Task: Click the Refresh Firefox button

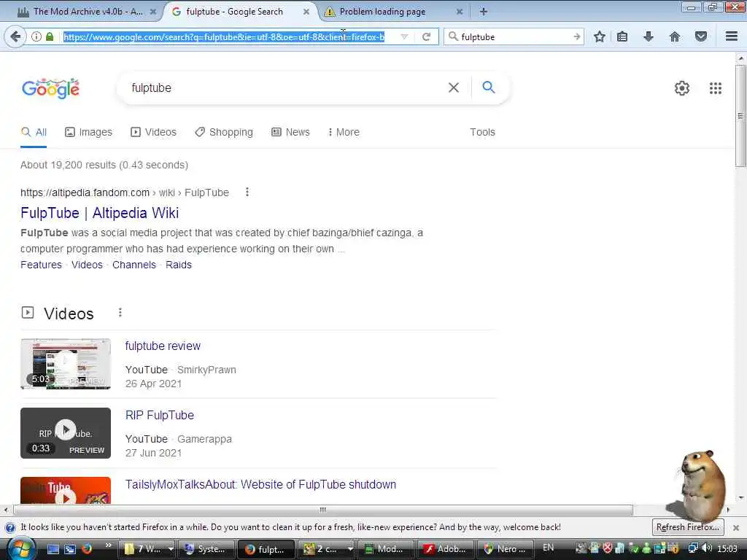Action: click(x=687, y=527)
